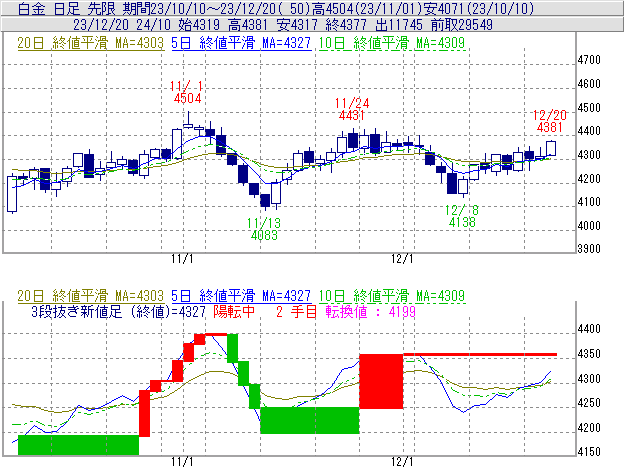Click the 3900 price axis label
Image resolution: width=624 pixels, height=475 pixels.
589,249
